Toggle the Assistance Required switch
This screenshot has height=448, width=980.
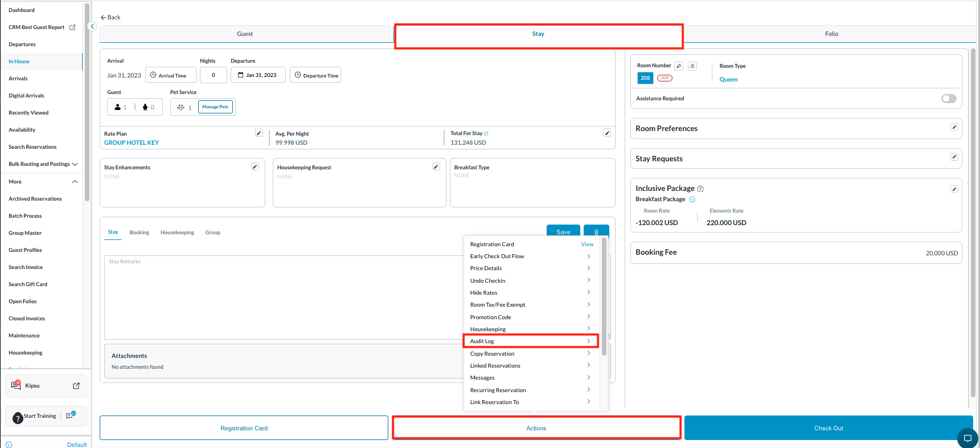pyautogui.click(x=949, y=99)
